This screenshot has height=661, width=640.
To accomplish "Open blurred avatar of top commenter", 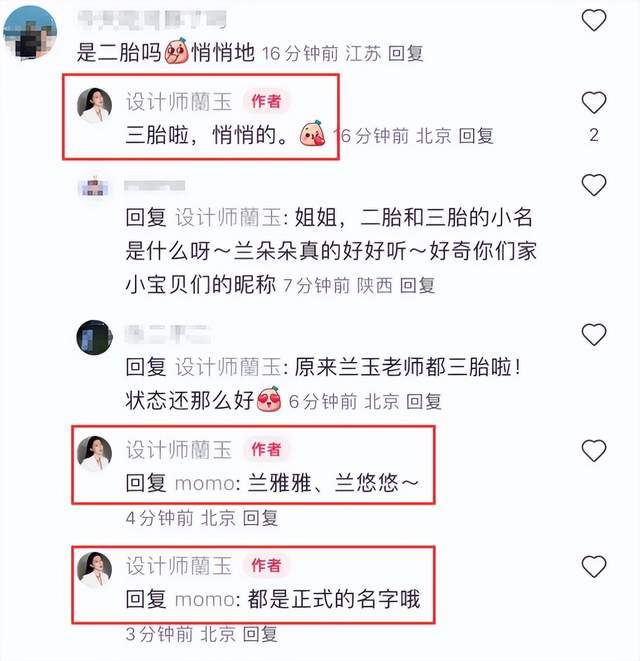I will point(30,33).
